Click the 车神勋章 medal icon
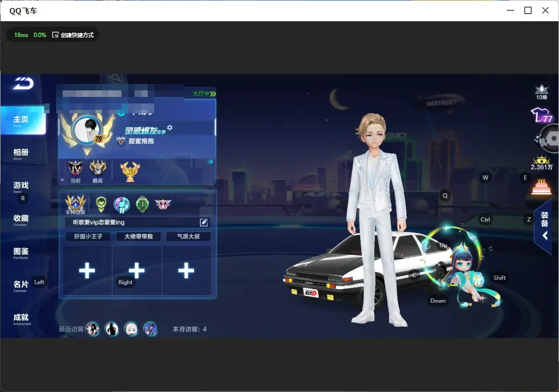The height and width of the screenshot is (392, 559). tap(75, 204)
